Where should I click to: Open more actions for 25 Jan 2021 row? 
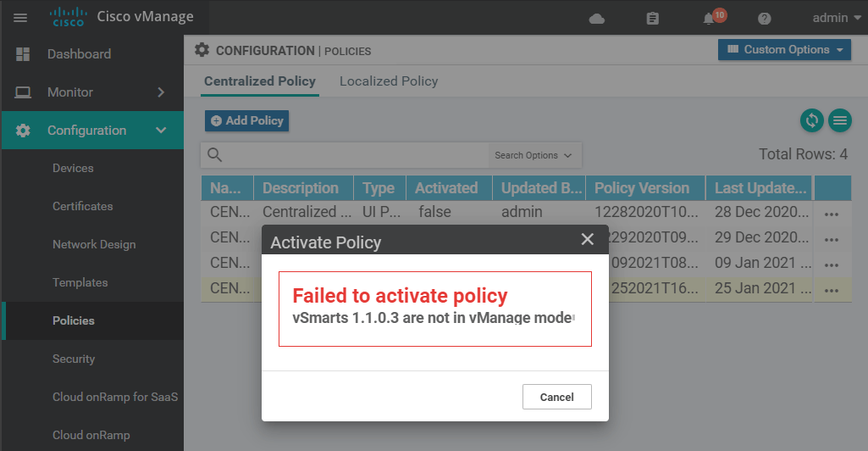[832, 290]
